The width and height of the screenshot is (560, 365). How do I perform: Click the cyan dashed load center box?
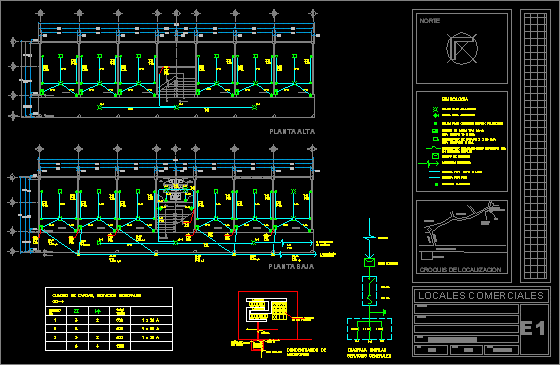click(369, 329)
